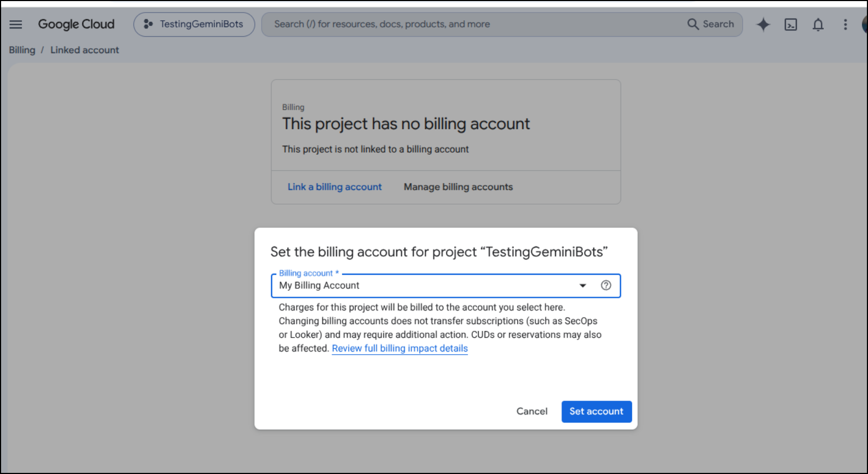The image size is (868, 474).
Task: Open the notifications bell
Action: [x=818, y=24]
